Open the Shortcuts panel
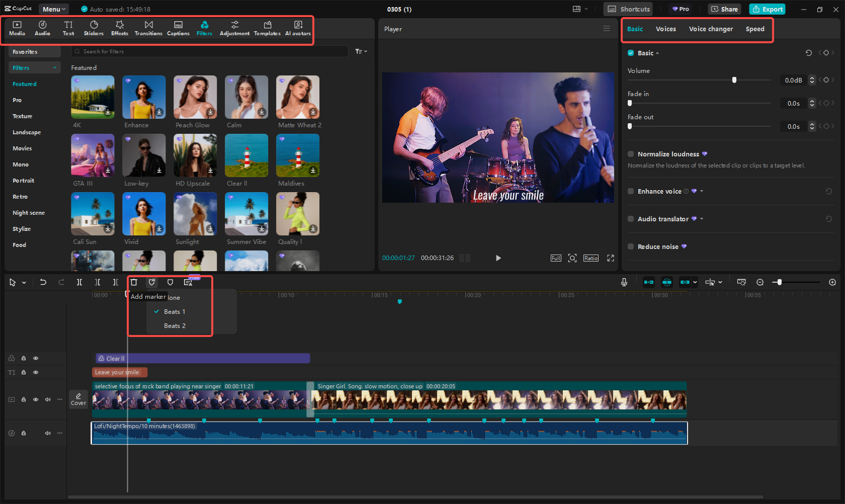The height and width of the screenshot is (504, 845). coord(628,9)
